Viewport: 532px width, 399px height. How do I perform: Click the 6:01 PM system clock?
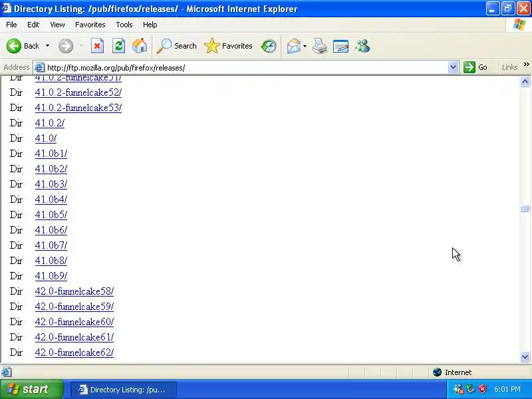(x=507, y=389)
